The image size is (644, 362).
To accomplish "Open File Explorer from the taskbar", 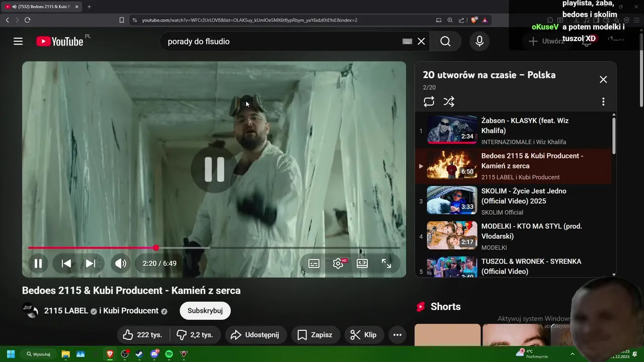I will (65, 354).
